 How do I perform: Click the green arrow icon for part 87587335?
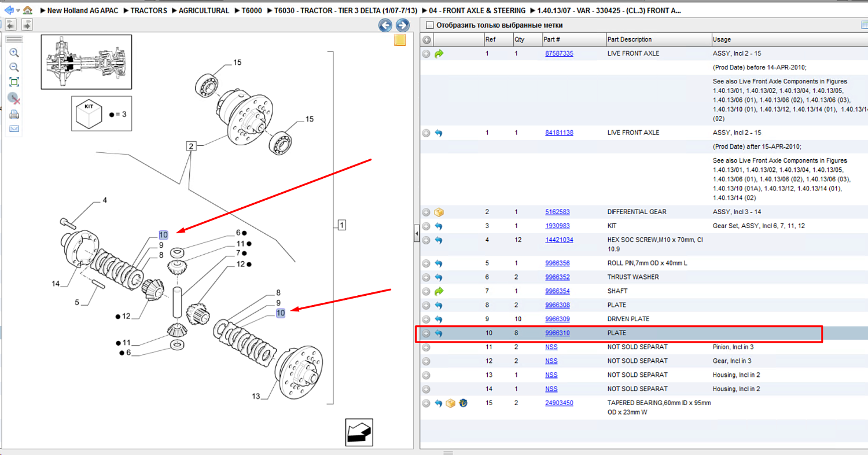pyautogui.click(x=439, y=54)
